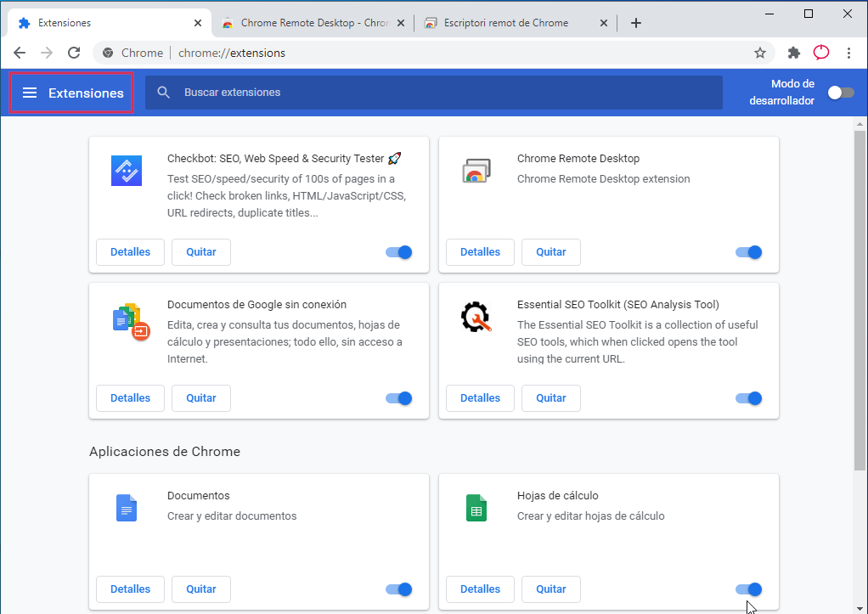
Task: Disable the Documentos app toggle
Action: coord(399,589)
